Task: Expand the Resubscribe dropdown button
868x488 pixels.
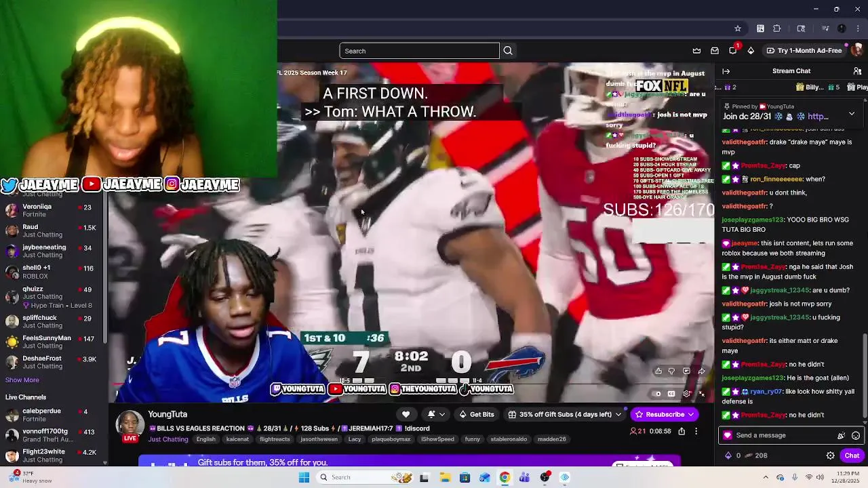Action: coord(691,414)
